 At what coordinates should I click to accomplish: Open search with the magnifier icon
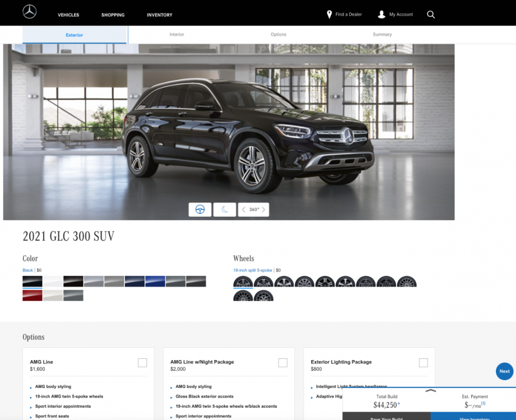point(430,15)
